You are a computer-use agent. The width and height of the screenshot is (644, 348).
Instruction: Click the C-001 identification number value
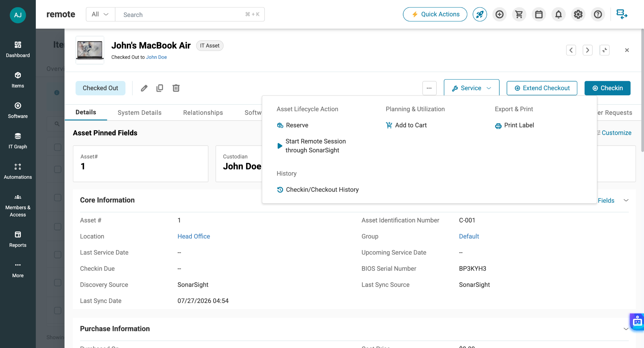(x=467, y=220)
